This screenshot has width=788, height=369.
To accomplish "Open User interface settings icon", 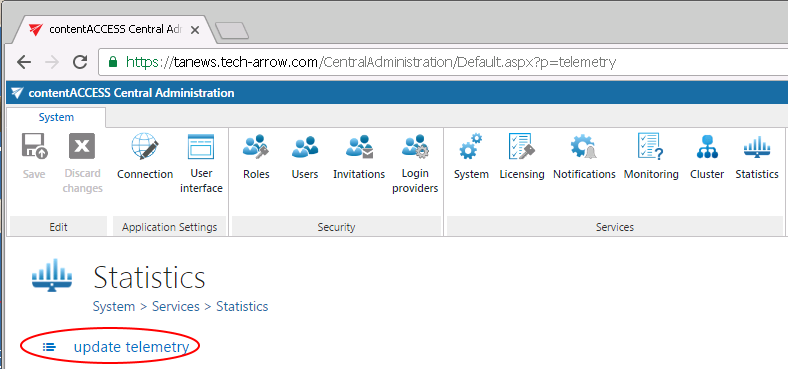I will click(201, 146).
